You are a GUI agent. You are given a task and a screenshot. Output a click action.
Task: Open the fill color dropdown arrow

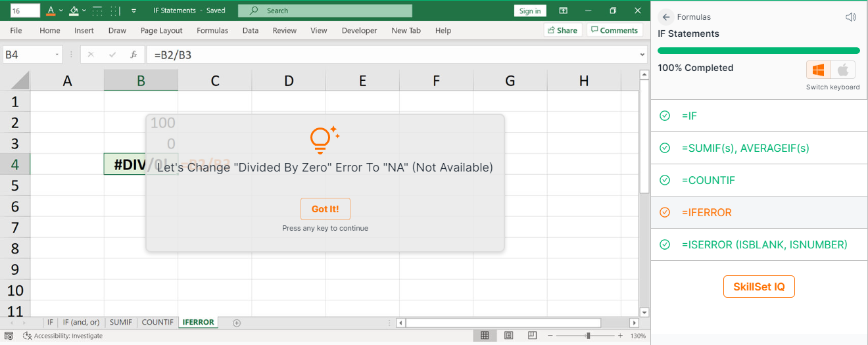point(84,11)
